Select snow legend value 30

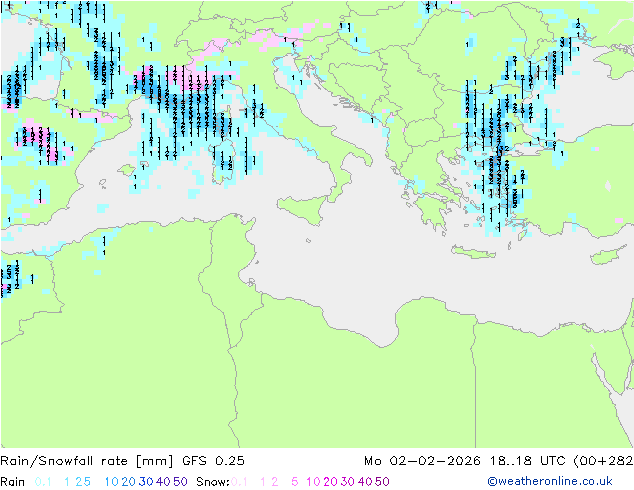348,482
